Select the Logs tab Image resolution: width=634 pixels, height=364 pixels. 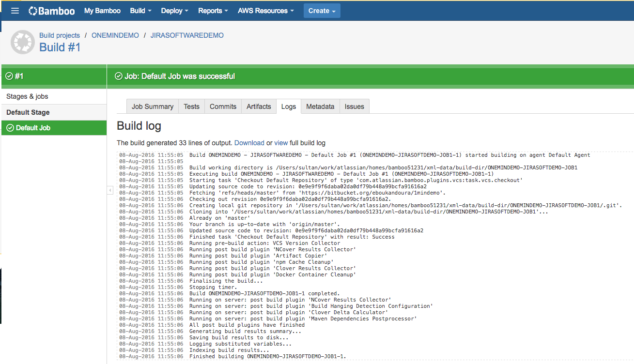point(289,106)
